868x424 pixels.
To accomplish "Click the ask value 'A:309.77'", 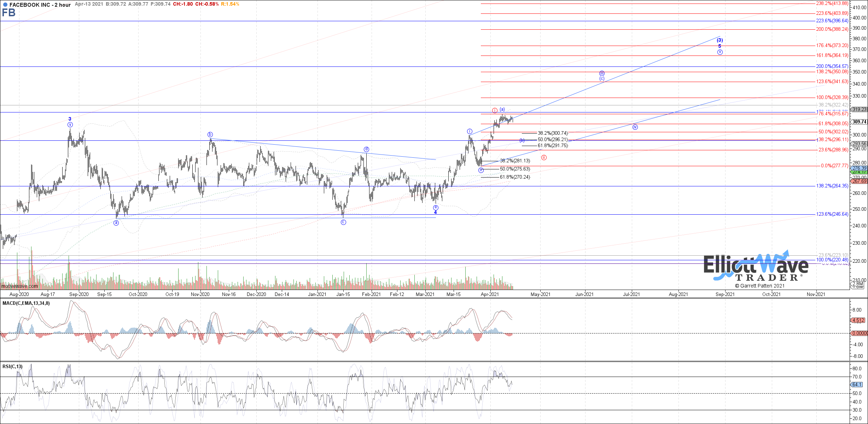I will tap(138, 4).
